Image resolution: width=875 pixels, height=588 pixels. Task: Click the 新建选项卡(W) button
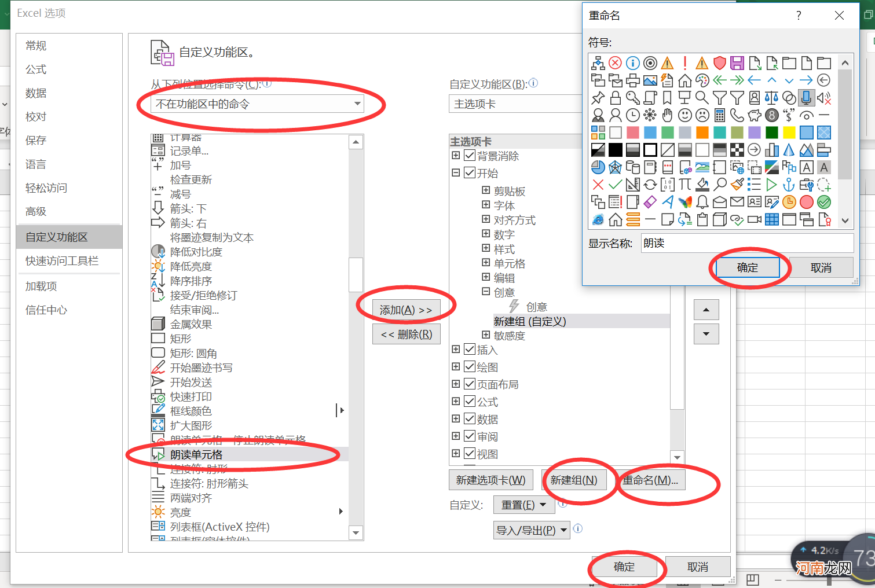point(490,480)
